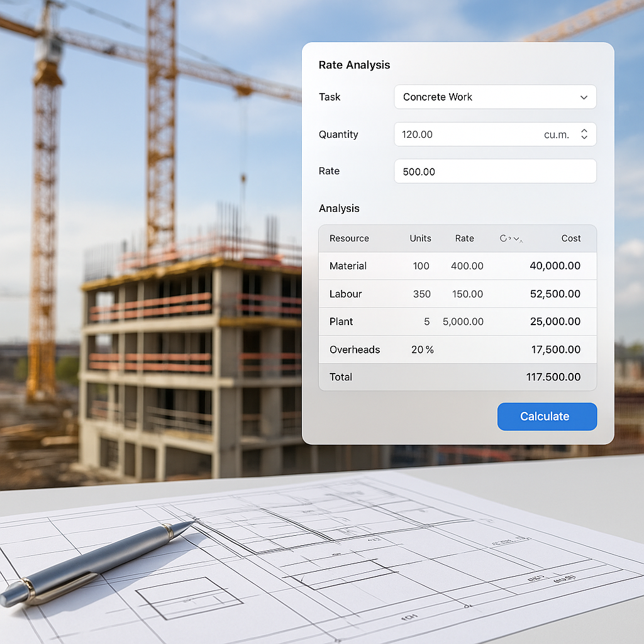
Task: Click Labour cost 52,500.00
Action: pos(555,294)
